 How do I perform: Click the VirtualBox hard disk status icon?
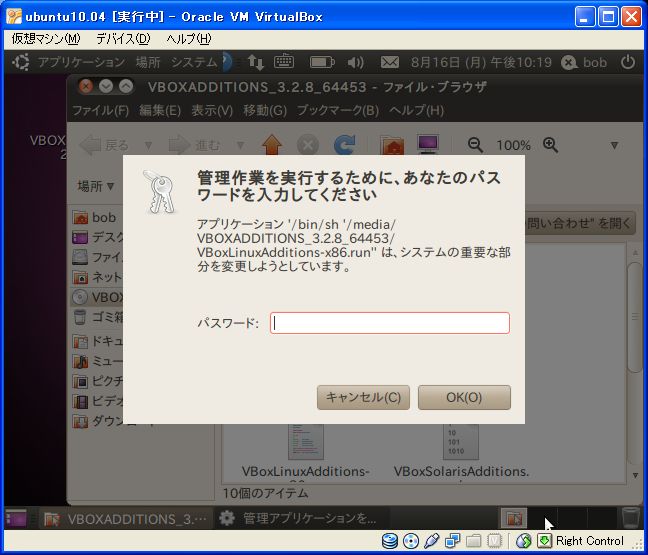[x=389, y=541]
